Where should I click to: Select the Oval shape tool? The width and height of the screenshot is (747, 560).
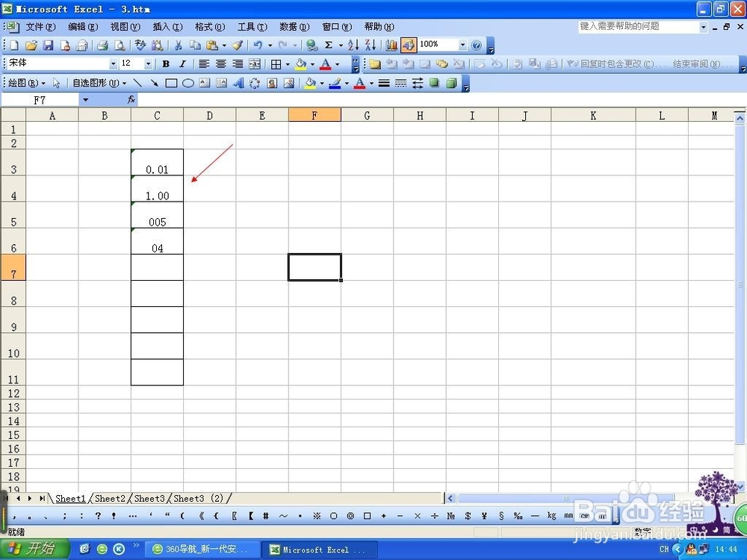tap(188, 84)
